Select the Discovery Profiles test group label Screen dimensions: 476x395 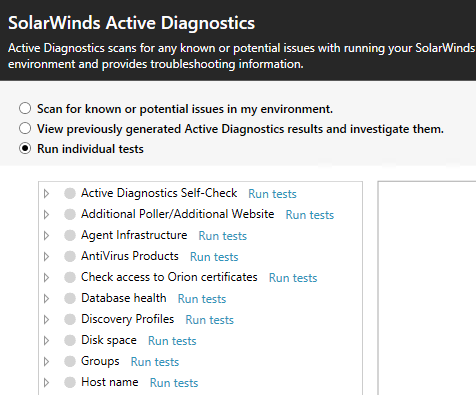128,319
